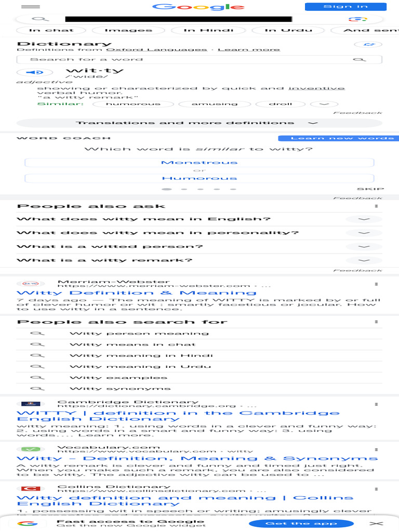Viewport: 399px width, 532px height.
Task: Open the hamburger menu
Action: coord(31,7)
